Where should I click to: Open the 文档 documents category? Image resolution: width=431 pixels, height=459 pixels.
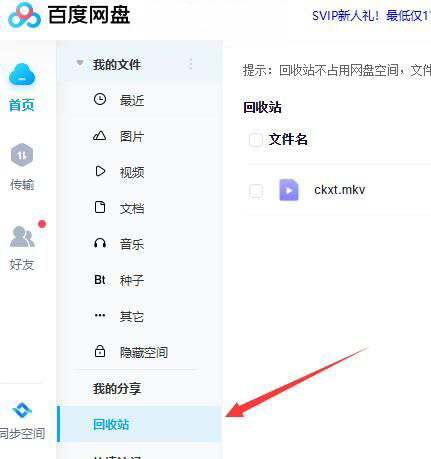(x=132, y=208)
